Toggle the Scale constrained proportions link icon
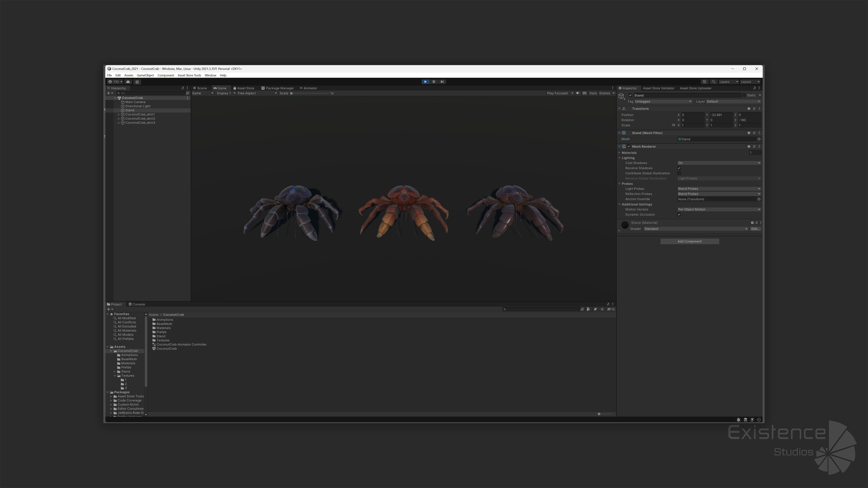The image size is (868, 488). [674, 125]
